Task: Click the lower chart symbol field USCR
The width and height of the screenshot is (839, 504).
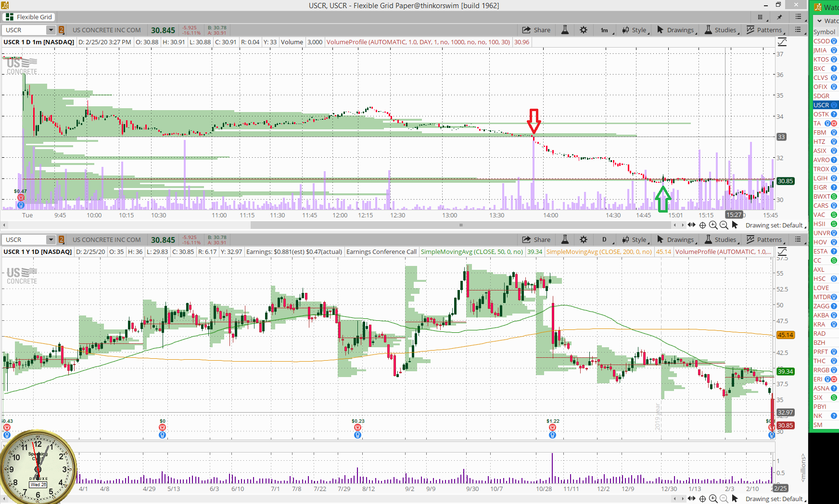Action: point(24,239)
